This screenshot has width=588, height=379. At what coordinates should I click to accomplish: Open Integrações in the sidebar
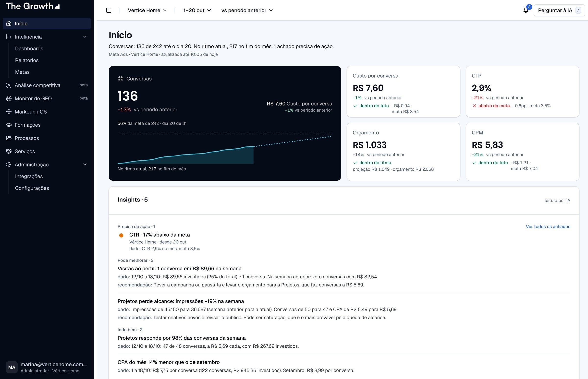click(x=29, y=177)
